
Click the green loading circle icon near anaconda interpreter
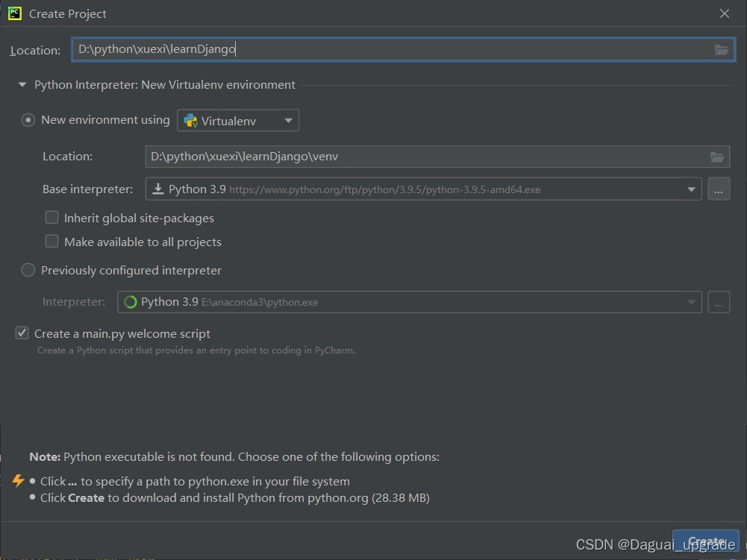pos(130,302)
